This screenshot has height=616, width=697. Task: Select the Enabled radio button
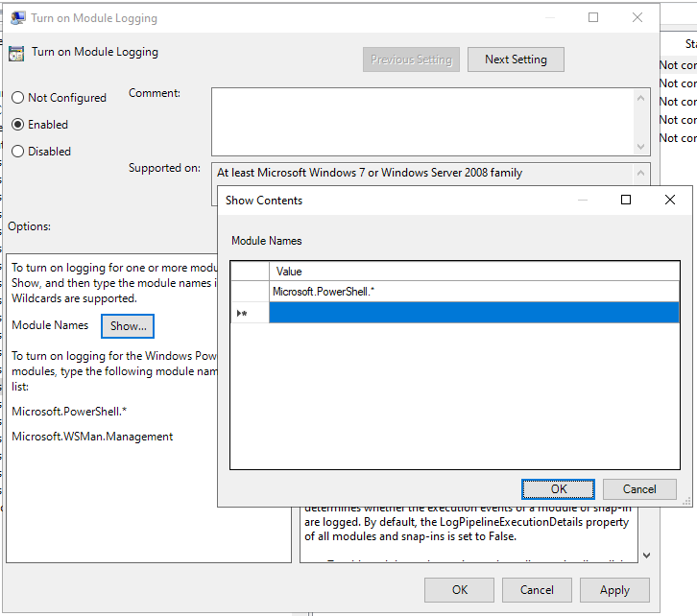click(18, 125)
